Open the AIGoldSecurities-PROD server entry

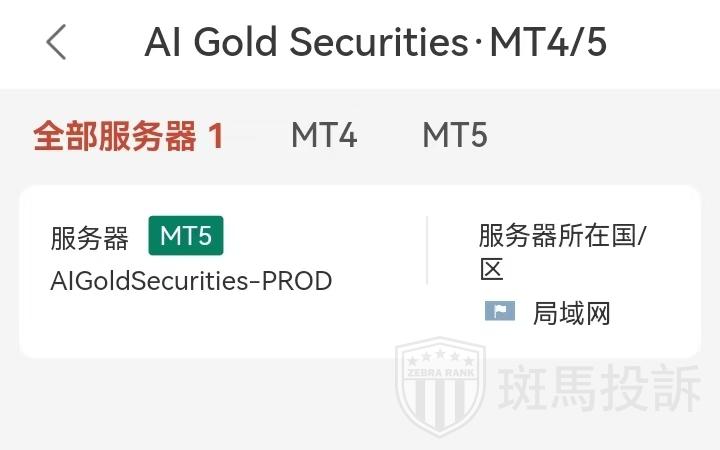pos(191,281)
